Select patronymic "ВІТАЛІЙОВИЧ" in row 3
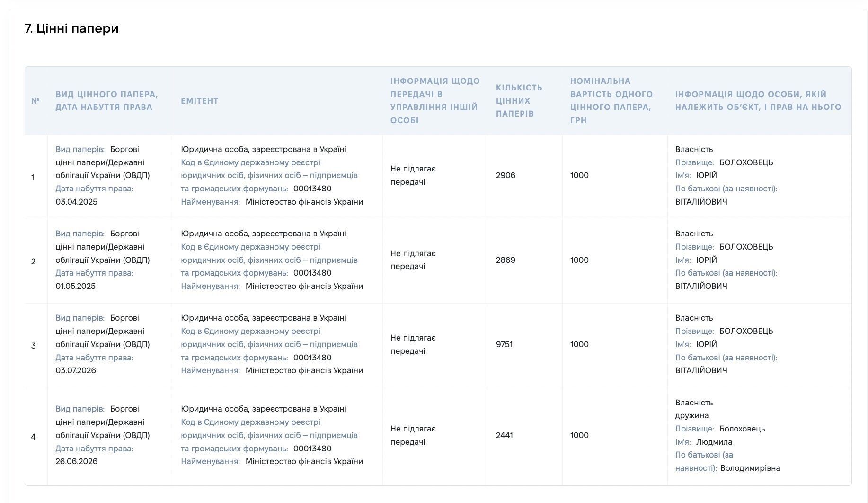This screenshot has height=503, width=868. [x=701, y=370]
